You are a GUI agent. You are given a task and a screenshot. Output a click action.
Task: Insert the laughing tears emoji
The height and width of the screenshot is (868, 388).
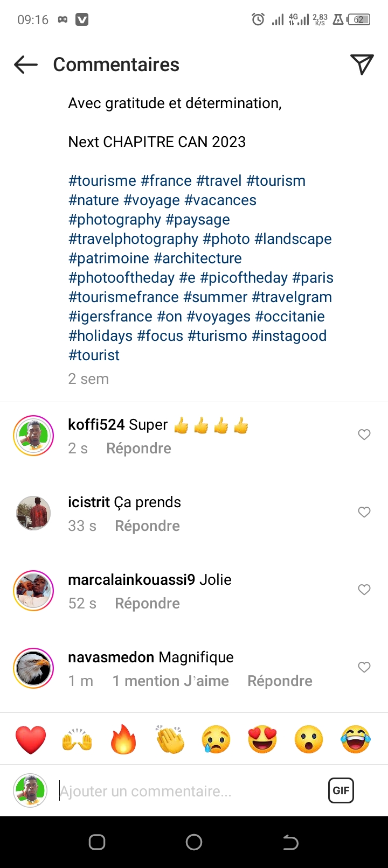(356, 739)
